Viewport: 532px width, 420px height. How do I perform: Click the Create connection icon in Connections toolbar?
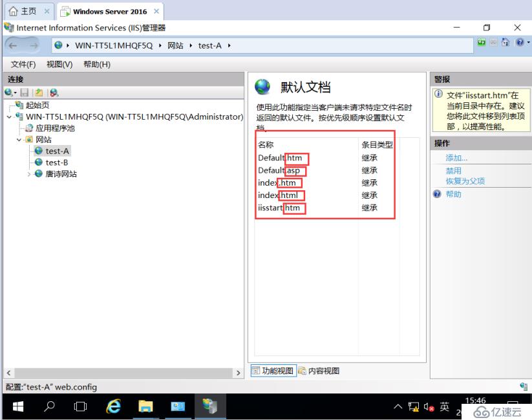point(9,93)
